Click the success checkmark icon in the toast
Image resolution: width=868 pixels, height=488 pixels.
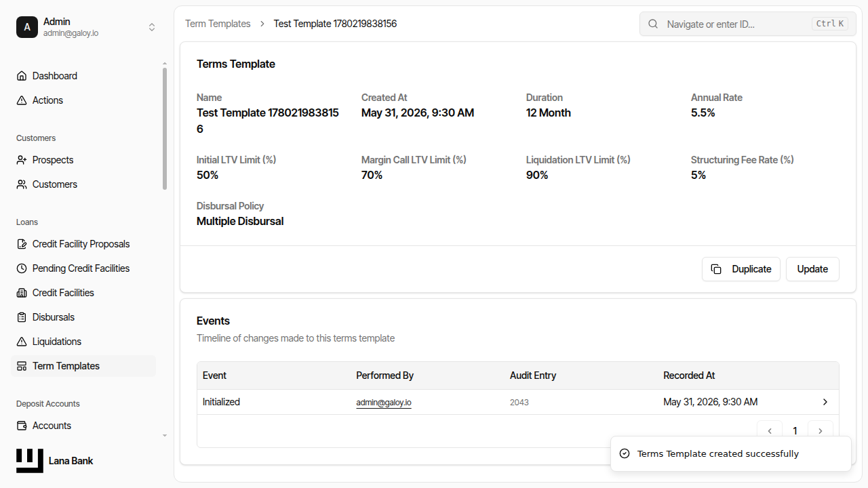tap(625, 454)
